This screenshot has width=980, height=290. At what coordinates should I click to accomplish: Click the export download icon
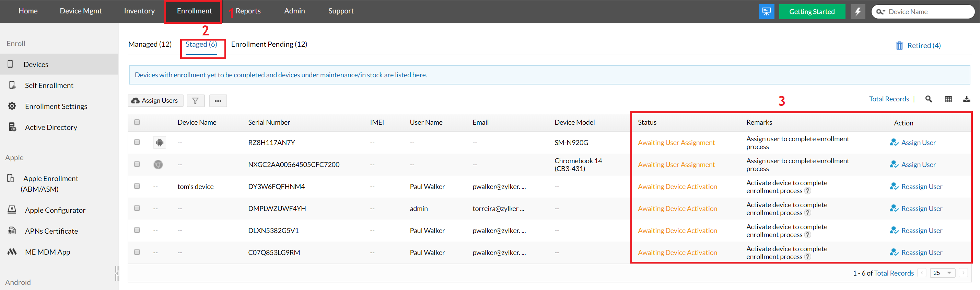click(x=966, y=99)
